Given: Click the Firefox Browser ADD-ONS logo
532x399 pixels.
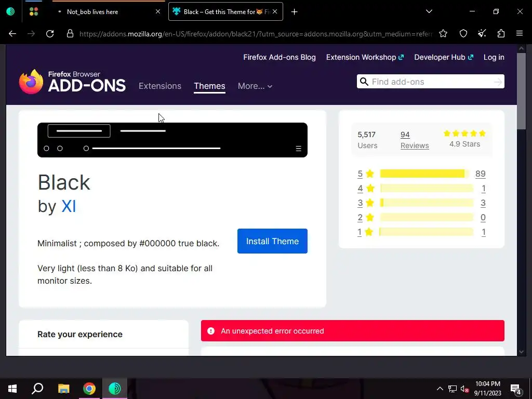Looking at the screenshot, I should tap(72, 82).
